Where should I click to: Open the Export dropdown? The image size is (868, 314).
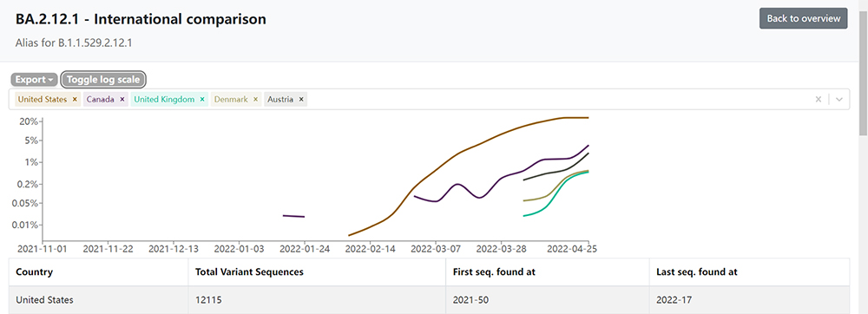pyautogui.click(x=35, y=80)
